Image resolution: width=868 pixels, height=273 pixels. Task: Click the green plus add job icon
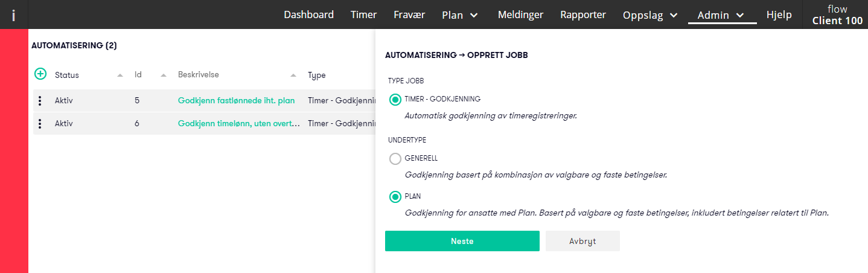click(x=40, y=74)
